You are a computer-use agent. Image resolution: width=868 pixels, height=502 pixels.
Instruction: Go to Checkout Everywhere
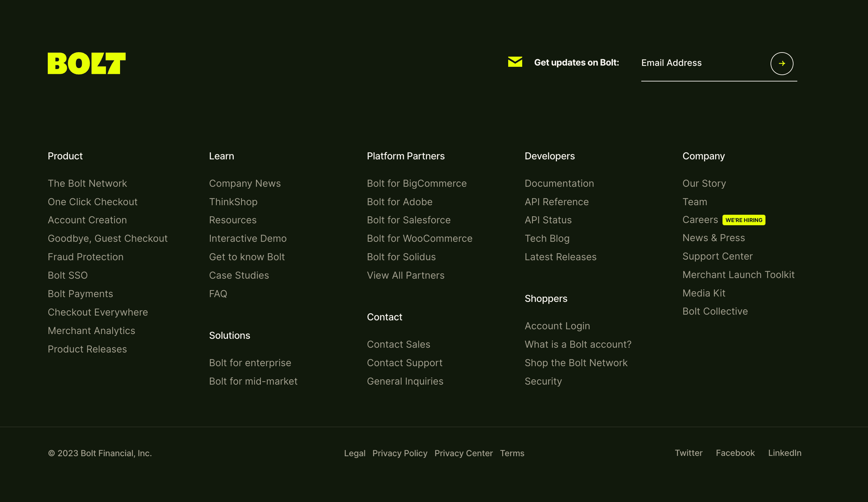[98, 312]
